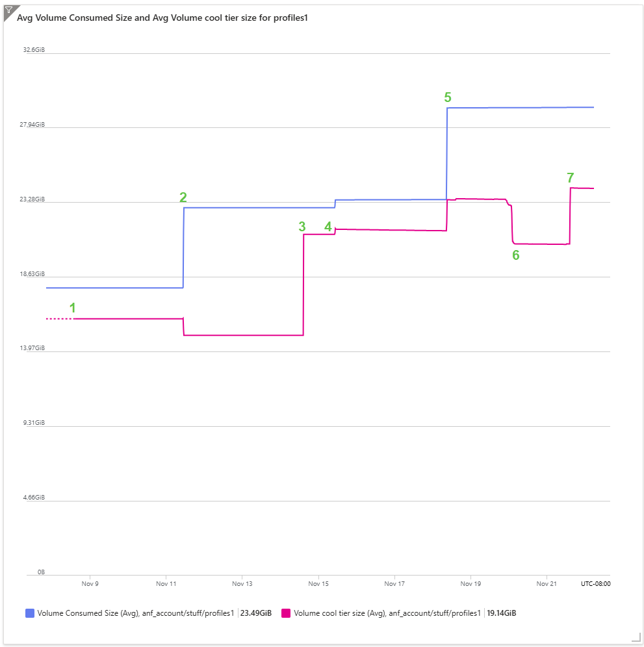Click the green annotation number 2
This screenshot has height=647, width=644.
coord(183,197)
